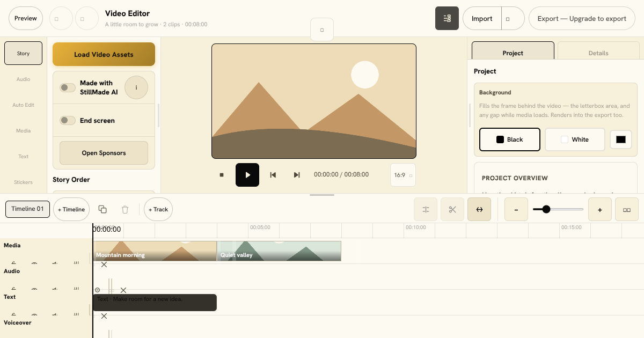This screenshot has width=644, height=338.
Task: Click the Audio track label
Action: (x=12, y=271)
